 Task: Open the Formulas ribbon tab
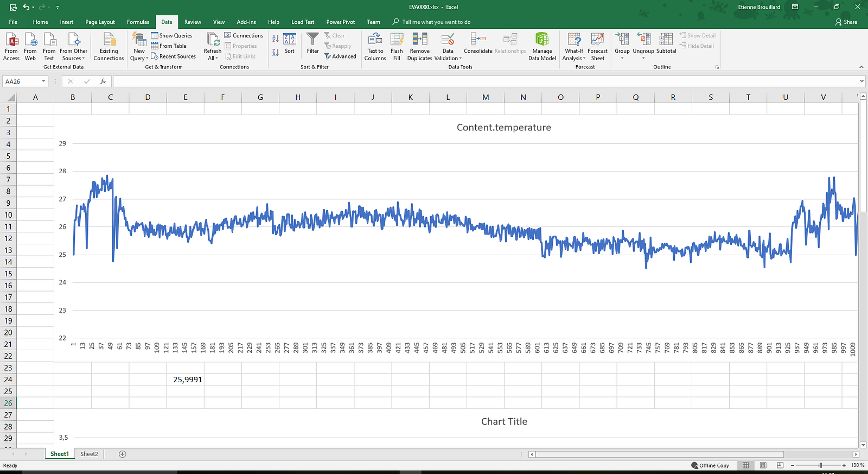[138, 22]
